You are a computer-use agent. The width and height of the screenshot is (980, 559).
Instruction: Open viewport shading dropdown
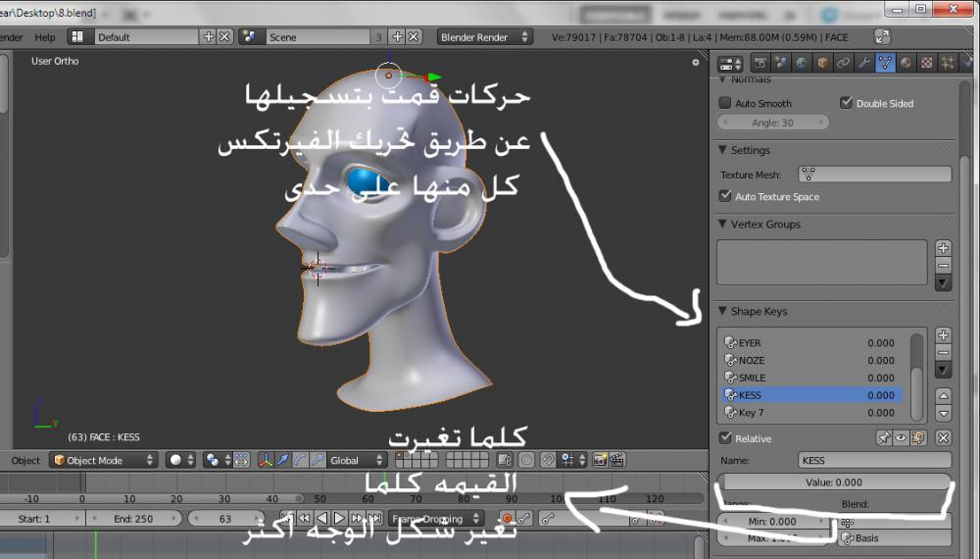tap(182, 460)
